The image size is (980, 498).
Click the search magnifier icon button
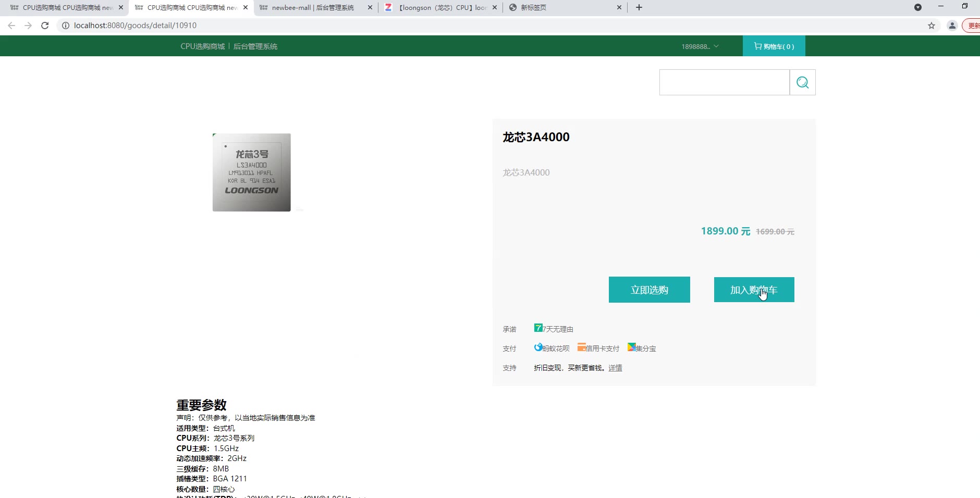tap(802, 82)
